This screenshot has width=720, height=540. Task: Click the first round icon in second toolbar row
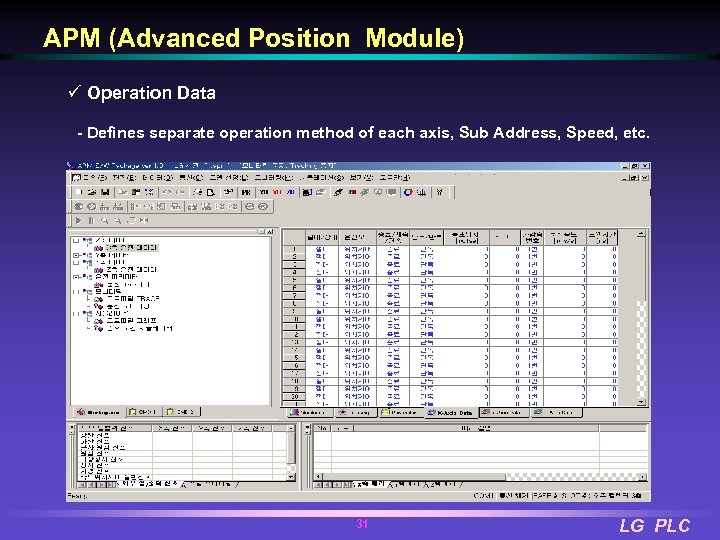[x=78, y=207]
